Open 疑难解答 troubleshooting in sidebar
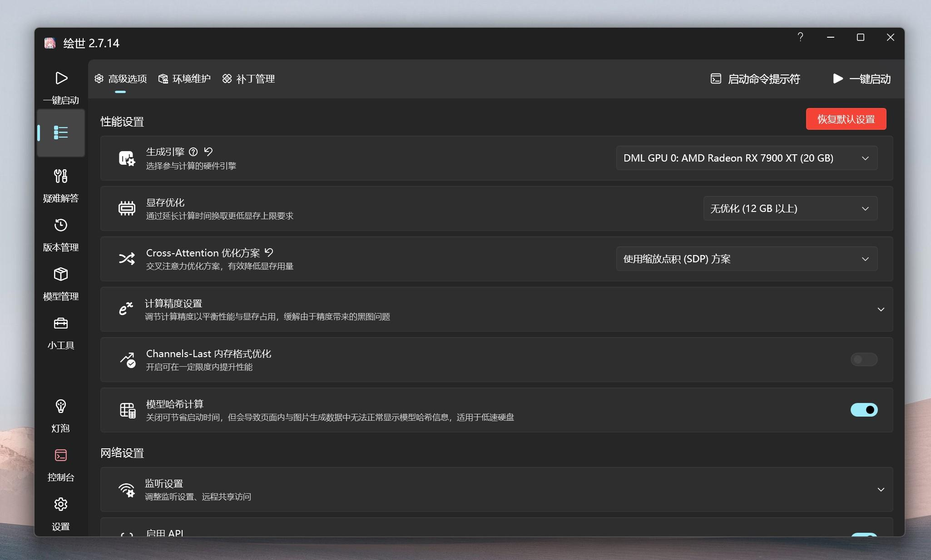Viewport: 931px width, 560px height. click(61, 185)
